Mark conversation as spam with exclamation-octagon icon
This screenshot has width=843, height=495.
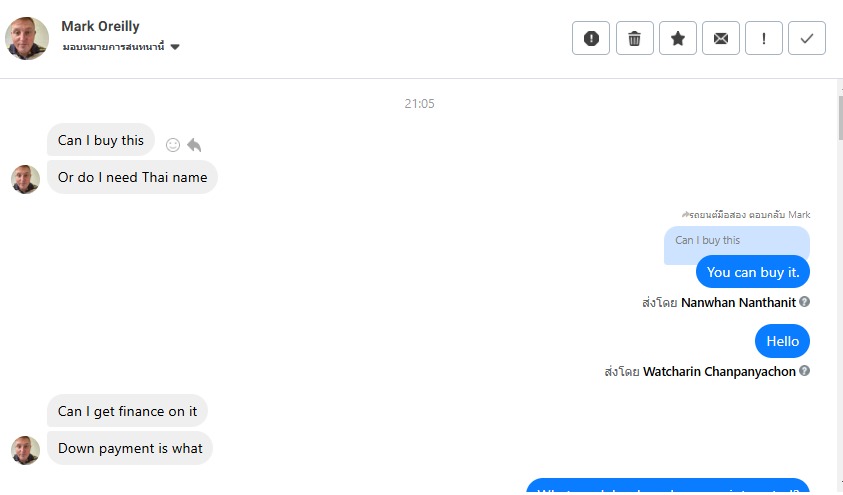click(591, 38)
